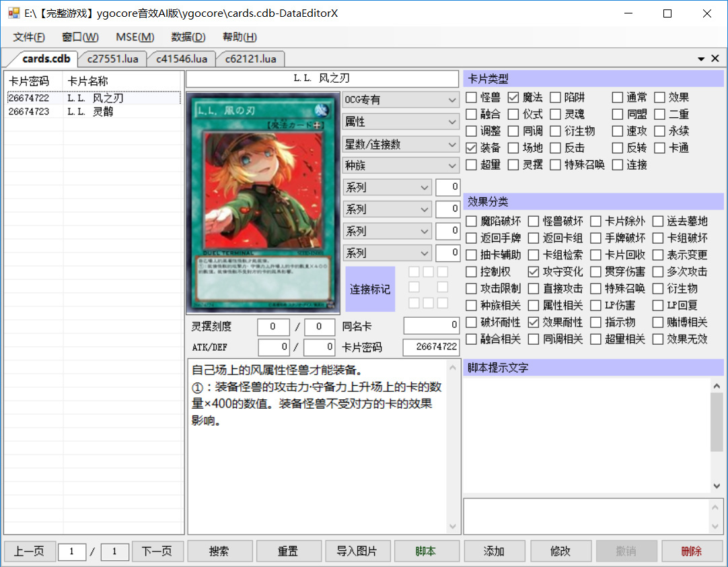Go to next page with 下一页

point(157,552)
